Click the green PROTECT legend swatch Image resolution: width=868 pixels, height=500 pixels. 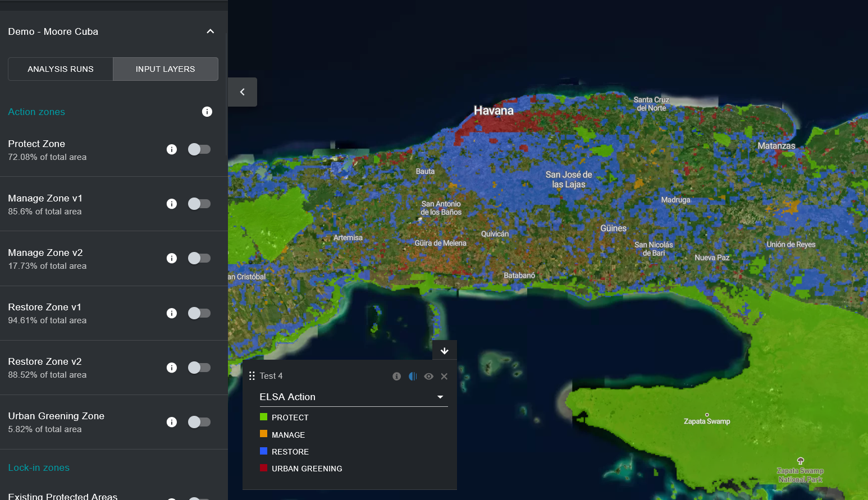coord(263,417)
